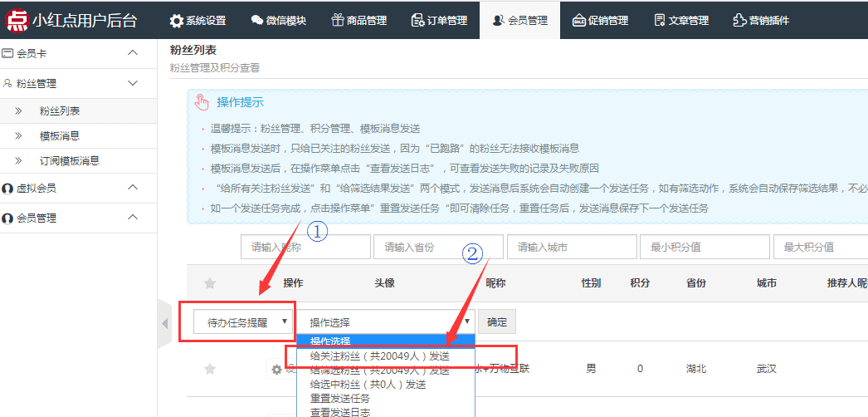Click the gear icon in the 武汉 fan row
The image size is (868, 417).
[276, 370]
